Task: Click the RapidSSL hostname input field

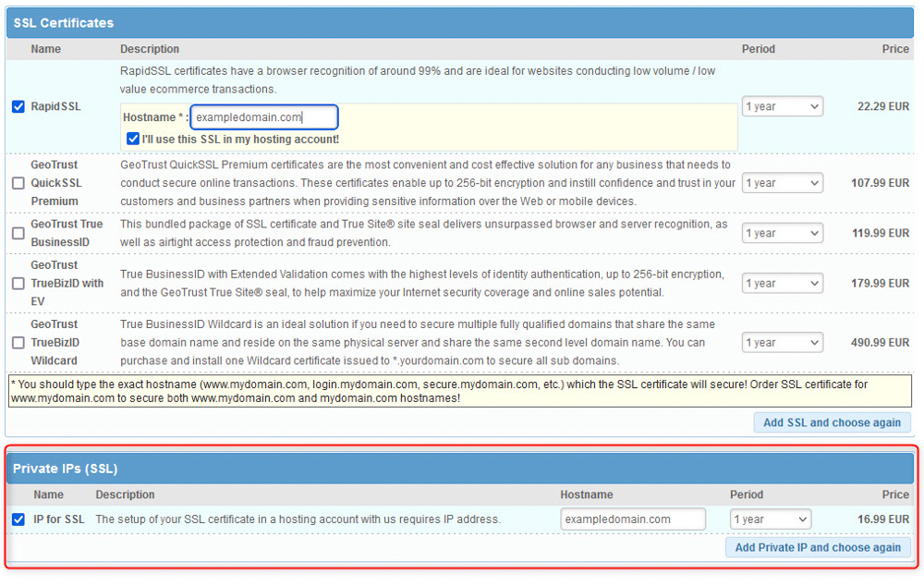Action: [x=264, y=116]
